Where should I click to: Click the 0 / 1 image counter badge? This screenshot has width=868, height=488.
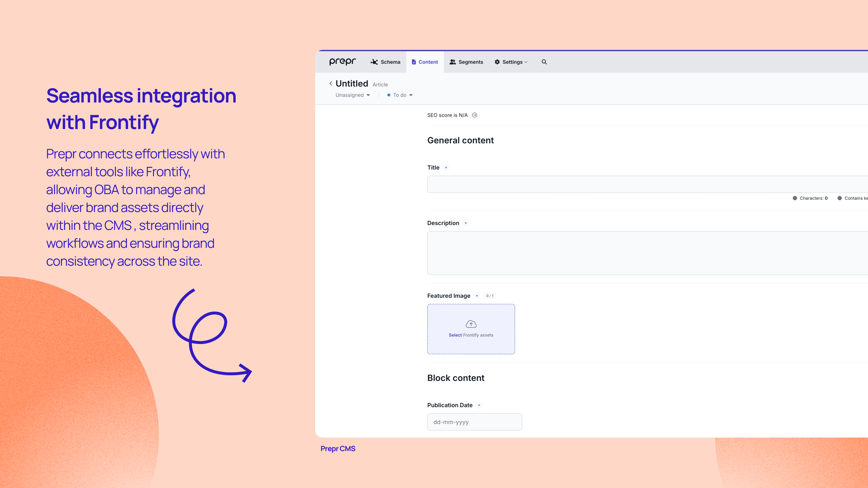click(490, 296)
